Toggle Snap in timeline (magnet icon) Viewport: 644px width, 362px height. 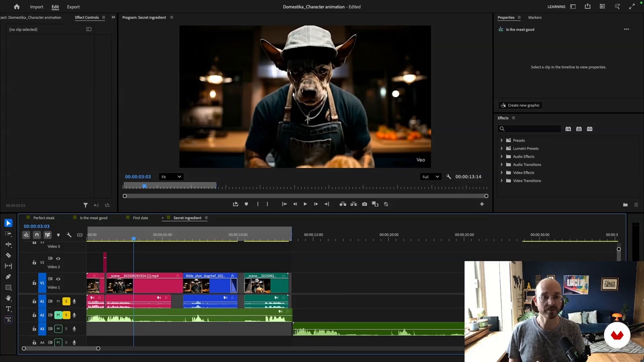(37, 235)
